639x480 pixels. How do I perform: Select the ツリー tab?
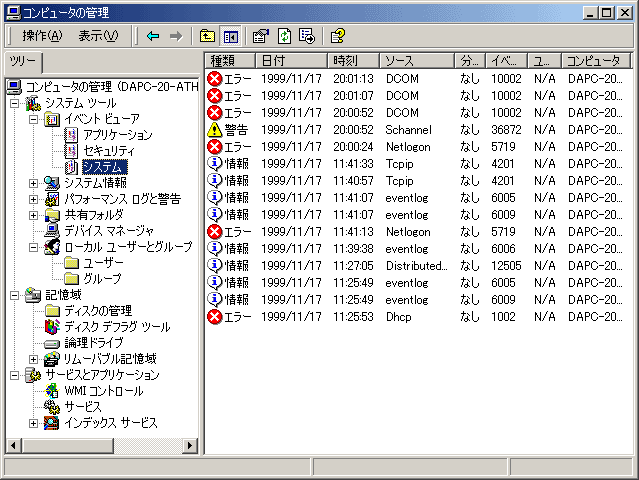point(23,62)
